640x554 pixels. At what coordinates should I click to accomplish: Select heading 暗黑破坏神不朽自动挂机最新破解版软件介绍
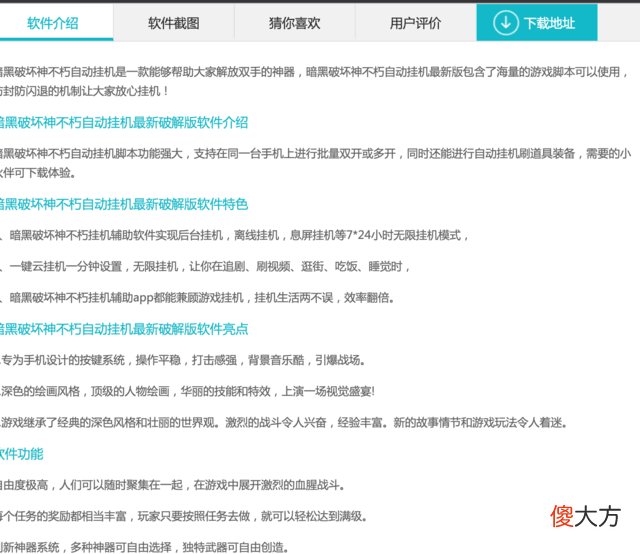[123, 122]
